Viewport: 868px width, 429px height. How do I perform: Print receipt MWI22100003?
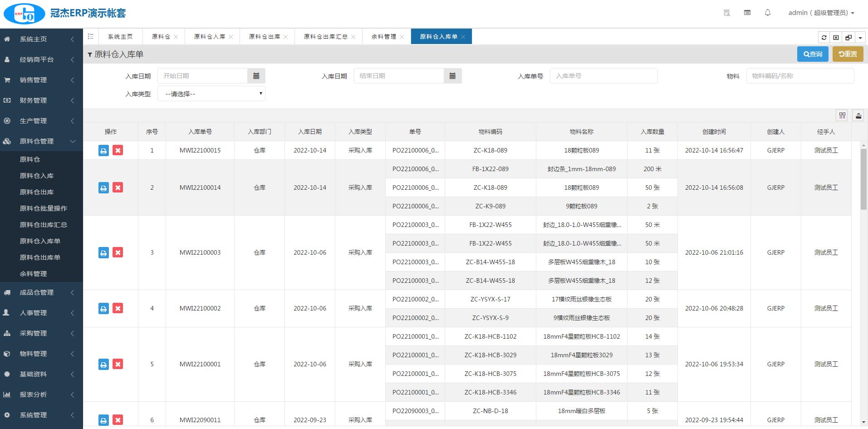103,253
